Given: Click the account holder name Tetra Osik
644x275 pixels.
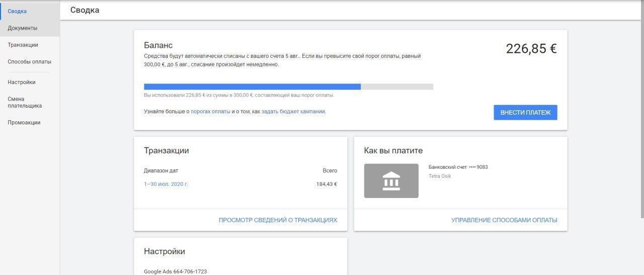Looking at the screenshot, I should pyautogui.click(x=440, y=176).
